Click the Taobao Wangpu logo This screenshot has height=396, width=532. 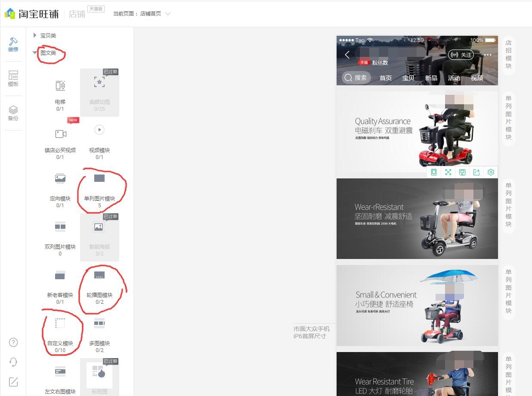[31, 13]
